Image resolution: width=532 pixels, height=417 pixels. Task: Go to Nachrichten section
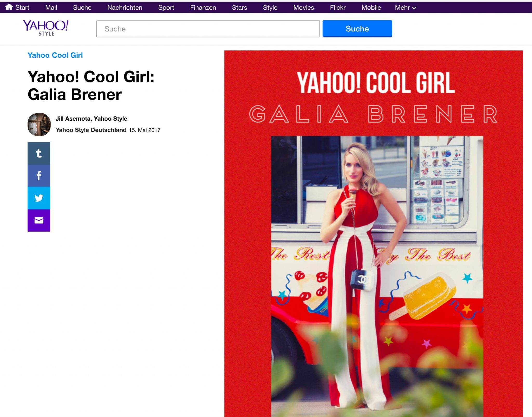tap(125, 8)
